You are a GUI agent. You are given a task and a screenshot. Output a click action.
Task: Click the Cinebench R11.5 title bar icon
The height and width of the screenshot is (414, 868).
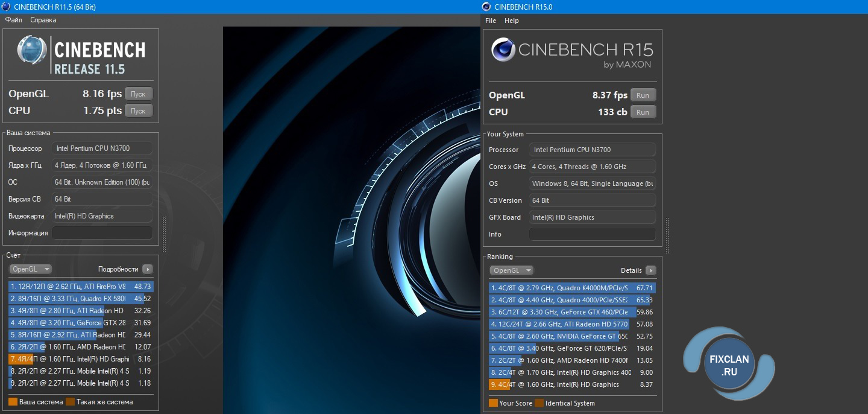[x=6, y=7]
